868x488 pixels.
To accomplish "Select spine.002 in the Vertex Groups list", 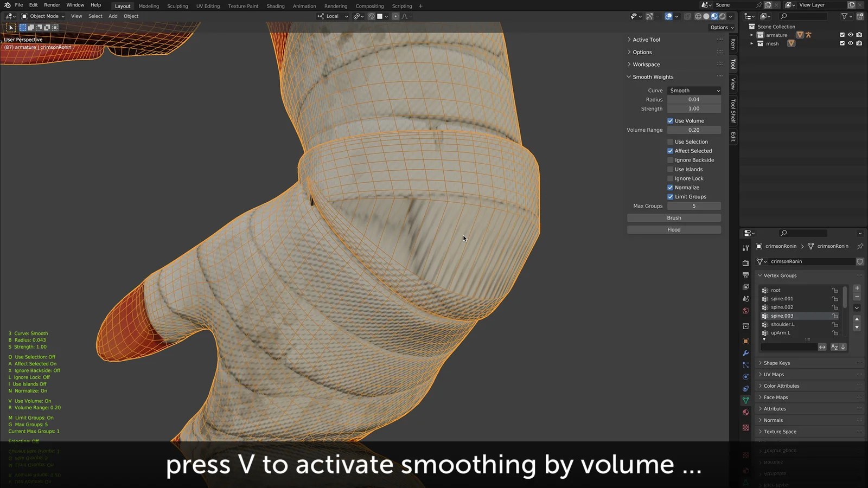I will tap(782, 307).
